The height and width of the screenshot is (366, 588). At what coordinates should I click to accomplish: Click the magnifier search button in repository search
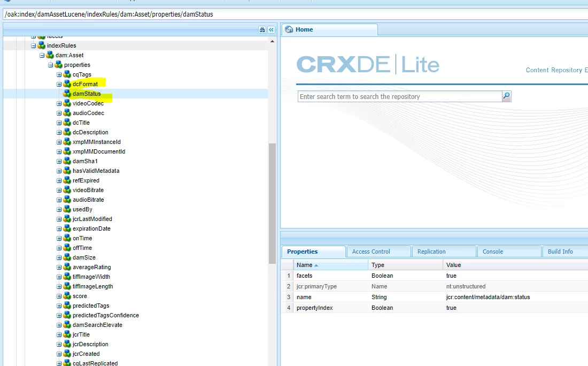click(506, 96)
